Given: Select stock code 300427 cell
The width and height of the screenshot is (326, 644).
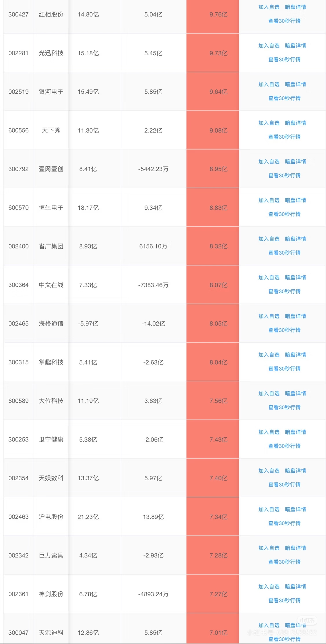Looking at the screenshot, I should (19, 14).
